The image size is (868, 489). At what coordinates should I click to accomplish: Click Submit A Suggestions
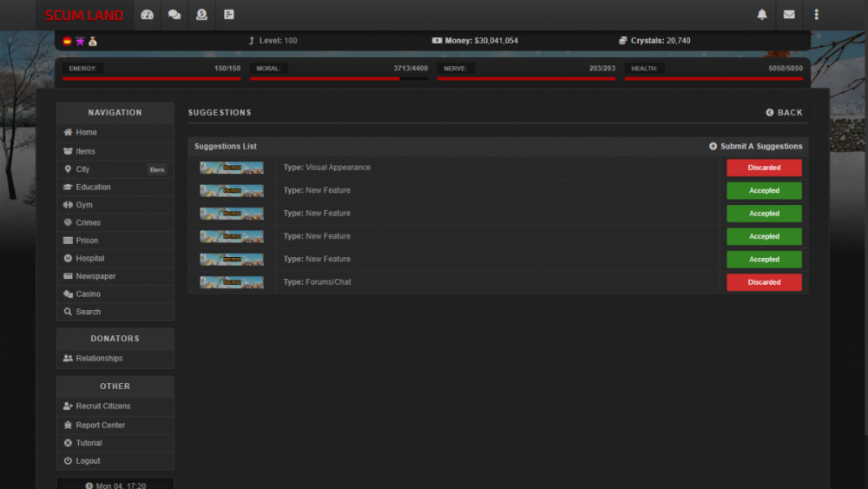pos(756,147)
